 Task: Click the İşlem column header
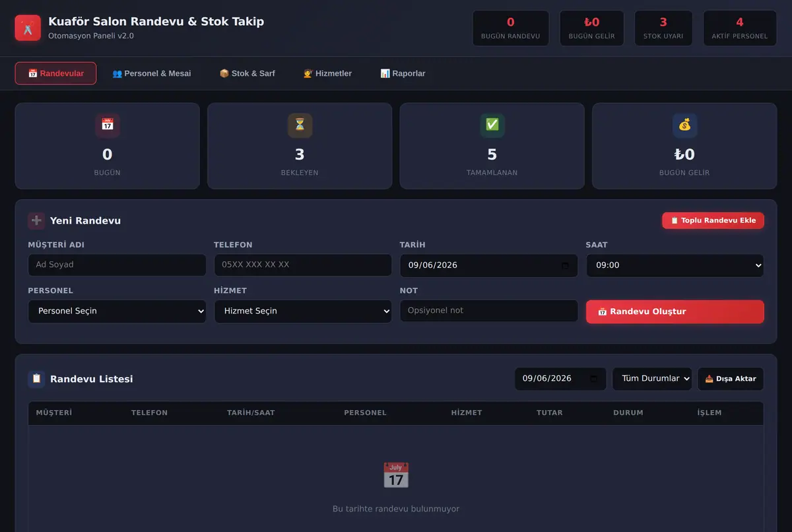coord(709,413)
